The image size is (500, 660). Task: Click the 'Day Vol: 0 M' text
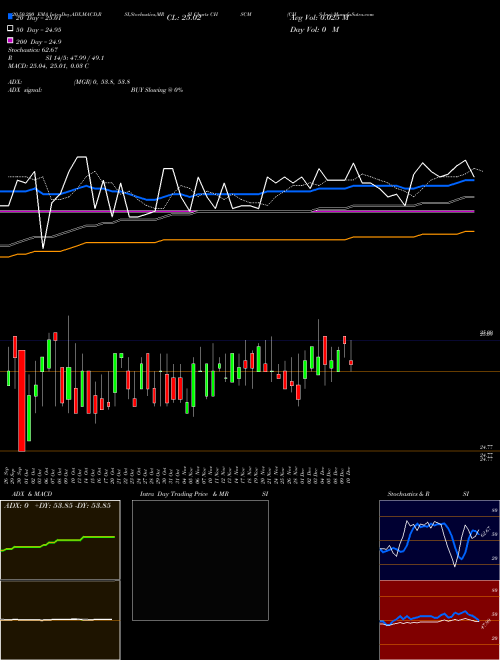point(314,29)
